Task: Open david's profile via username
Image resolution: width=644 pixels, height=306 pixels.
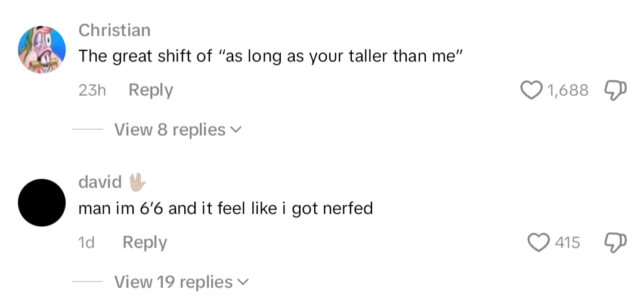Action: (100, 182)
